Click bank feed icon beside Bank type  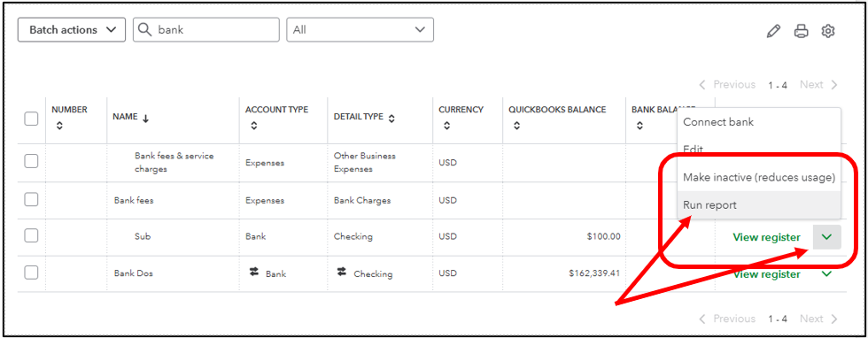pyautogui.click(x=254, y=272)
